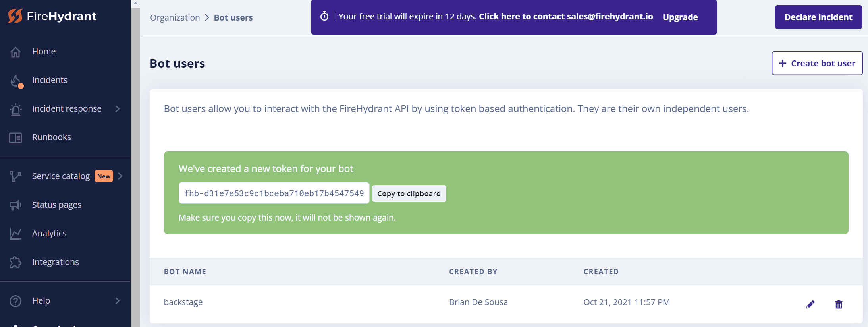Select the bot token text field
The height and width of the screenshot is (327, 868).
tap(274, 193)
